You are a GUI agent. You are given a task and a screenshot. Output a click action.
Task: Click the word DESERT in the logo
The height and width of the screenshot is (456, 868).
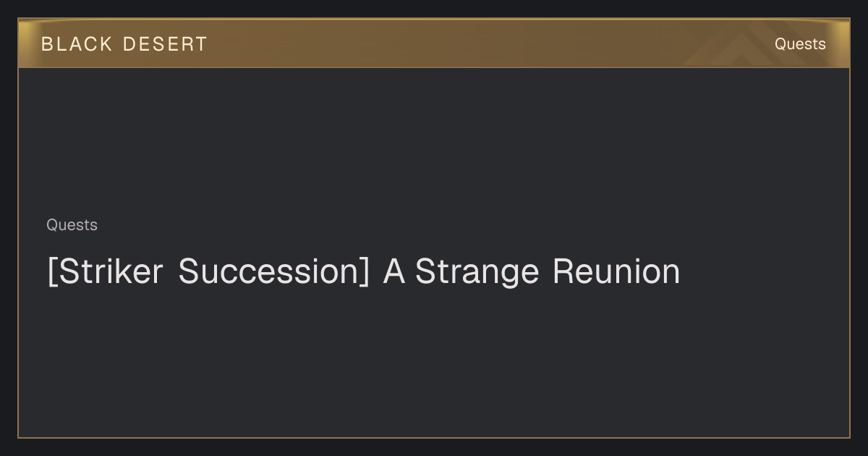165,44
